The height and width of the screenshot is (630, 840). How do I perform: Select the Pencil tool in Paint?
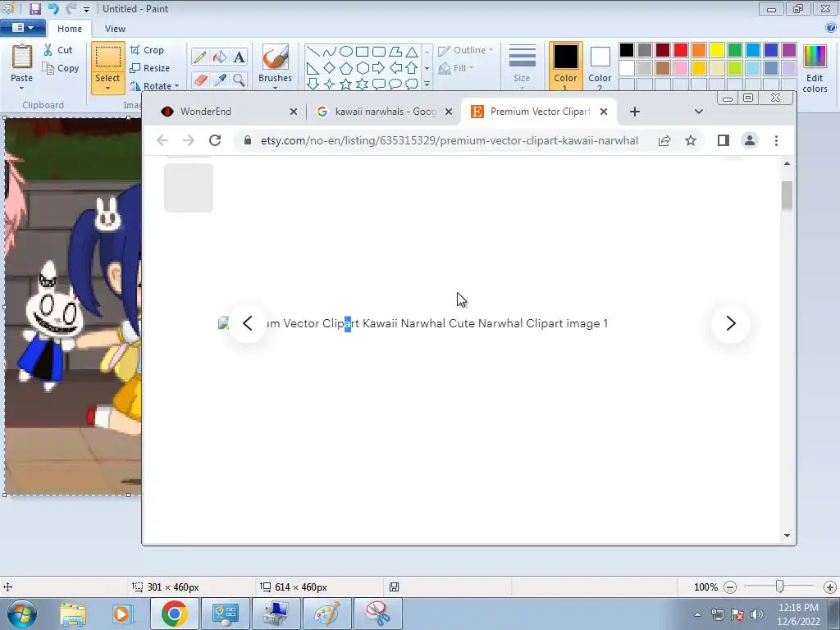point(200,57)
